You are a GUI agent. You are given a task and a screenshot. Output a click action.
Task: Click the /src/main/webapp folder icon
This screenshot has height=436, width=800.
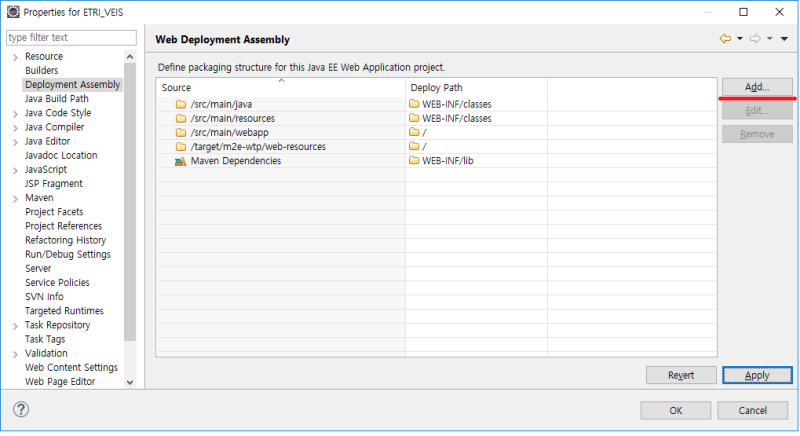[181, 133]
